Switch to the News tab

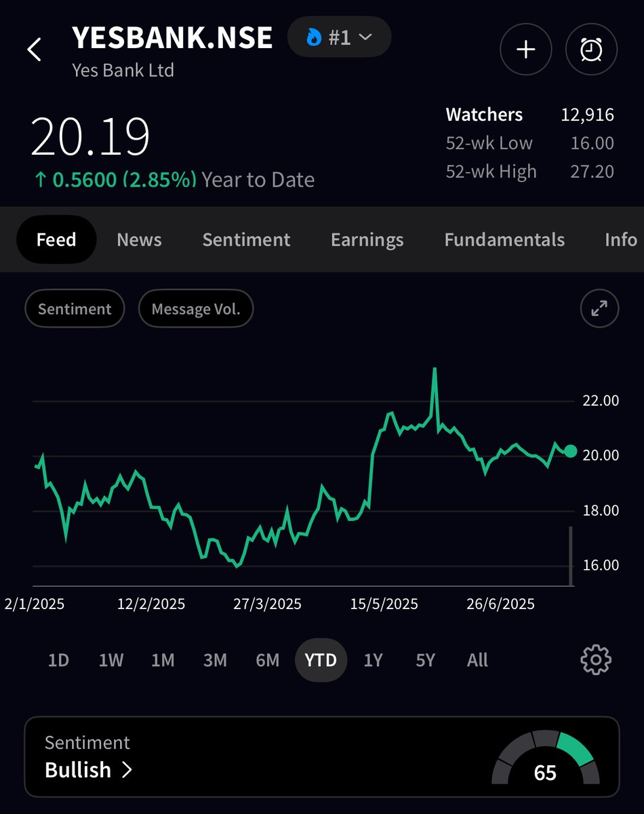click(139, 239)
